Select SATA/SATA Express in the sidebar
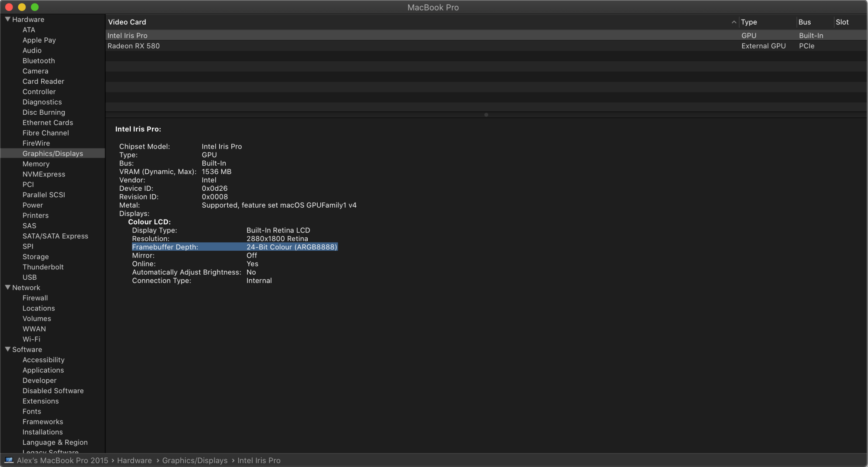Screen dimensions: 868x467 55,236
